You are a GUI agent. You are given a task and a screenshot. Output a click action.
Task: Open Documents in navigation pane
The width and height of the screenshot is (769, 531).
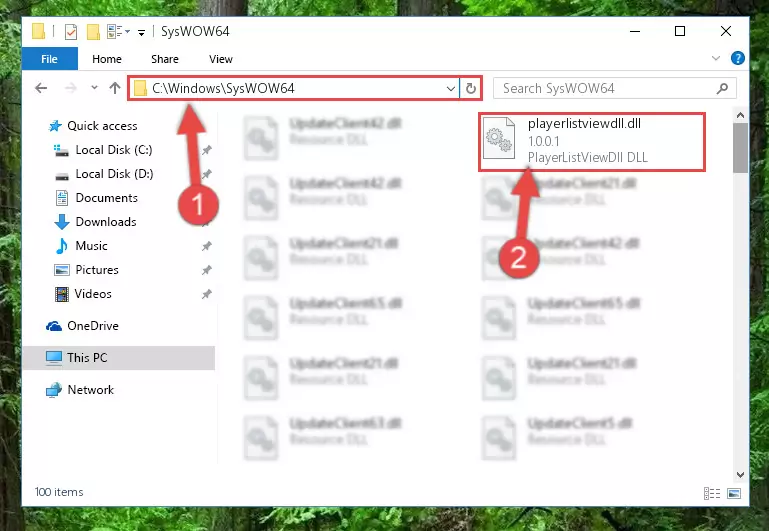[x=106, y=198]
